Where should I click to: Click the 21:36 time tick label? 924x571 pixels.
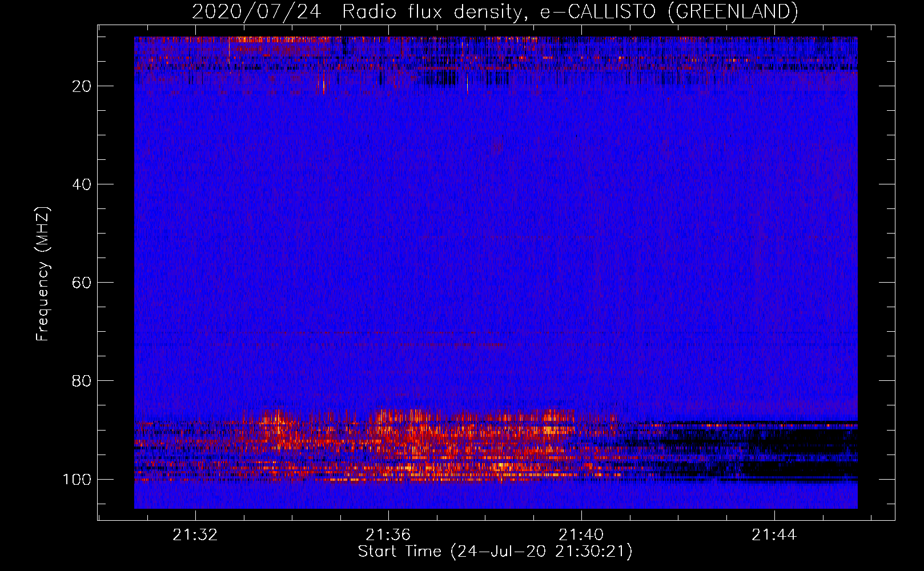tap(388, 535)
